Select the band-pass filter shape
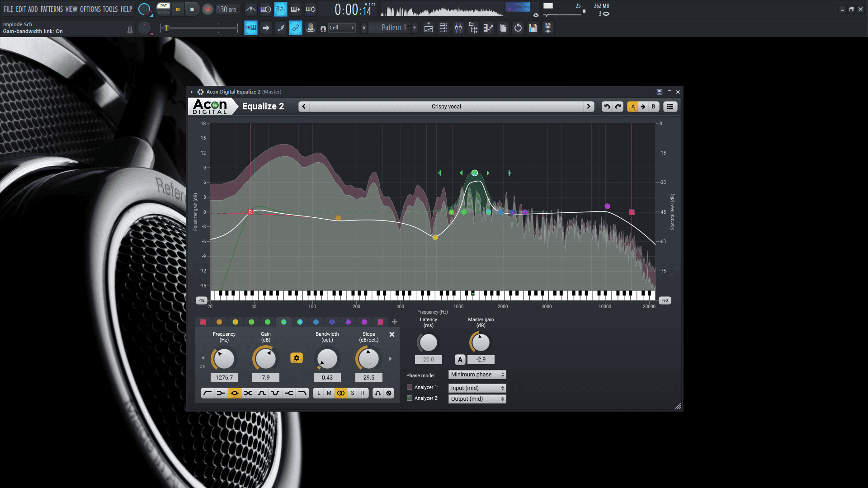 coord(262,393)
